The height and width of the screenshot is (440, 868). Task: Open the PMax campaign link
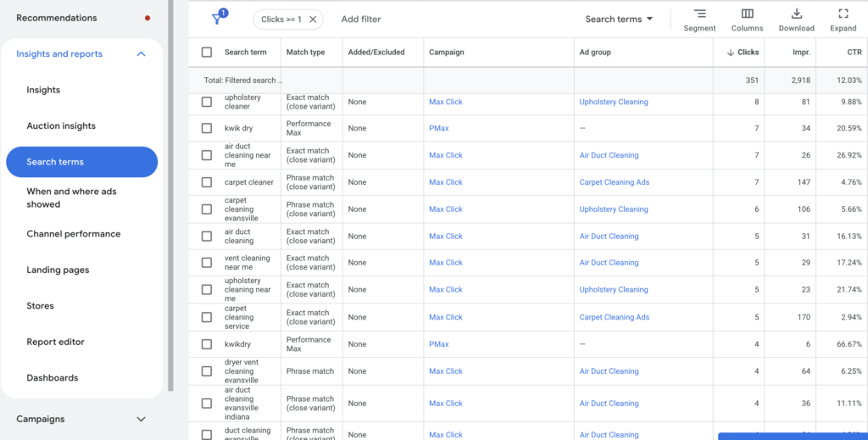pos(439,129)
